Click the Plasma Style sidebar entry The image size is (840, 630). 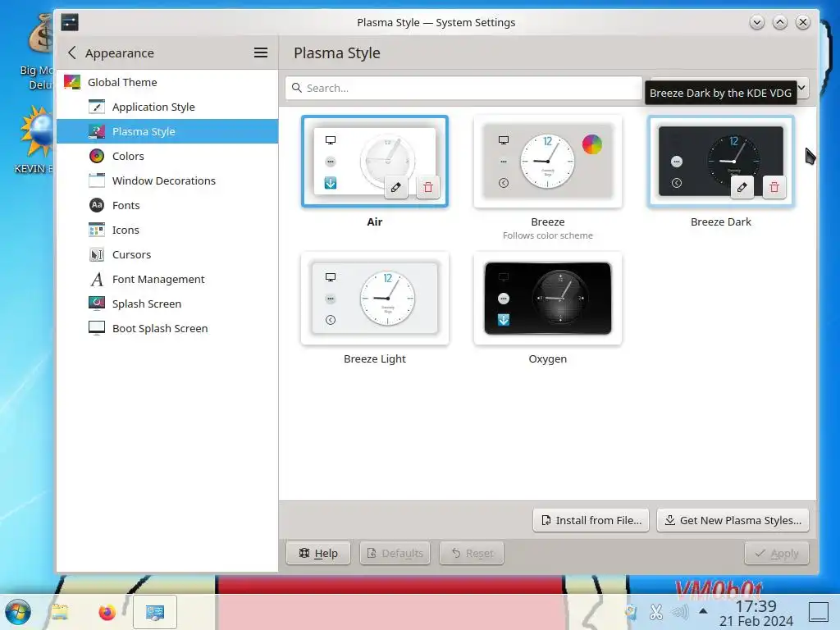[167, 131]
